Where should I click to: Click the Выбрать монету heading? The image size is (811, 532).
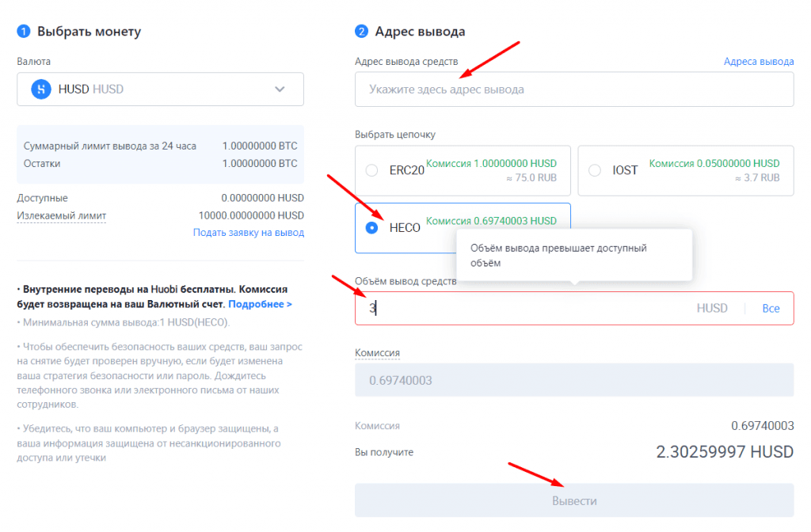(89, 32)
